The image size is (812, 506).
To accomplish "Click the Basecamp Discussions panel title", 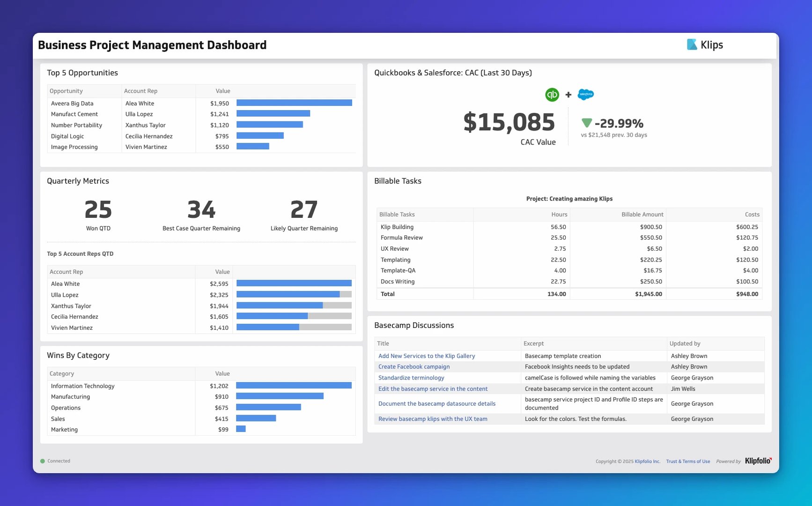I will [414, 325].
